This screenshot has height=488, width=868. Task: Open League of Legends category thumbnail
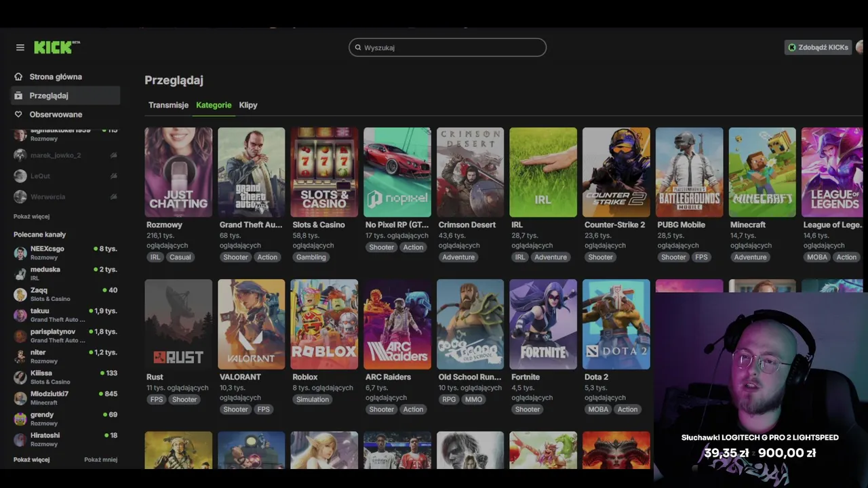(x=832, y=172)
